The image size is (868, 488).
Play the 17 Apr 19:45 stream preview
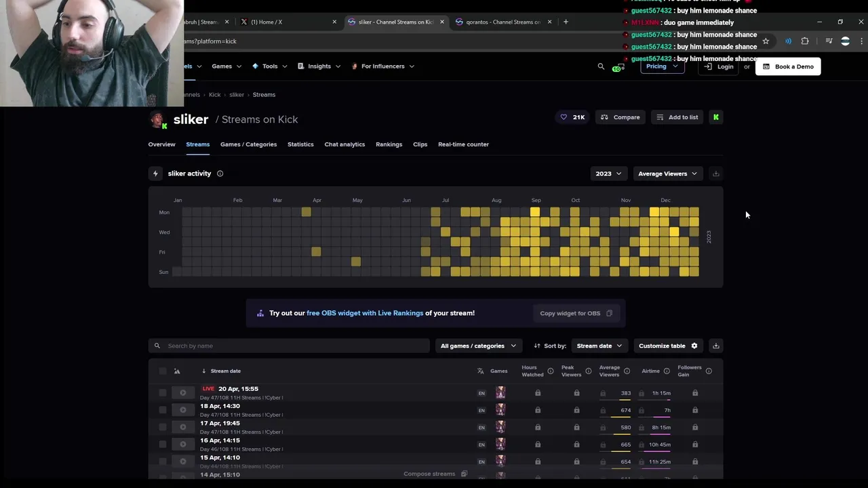coord(183,427)
